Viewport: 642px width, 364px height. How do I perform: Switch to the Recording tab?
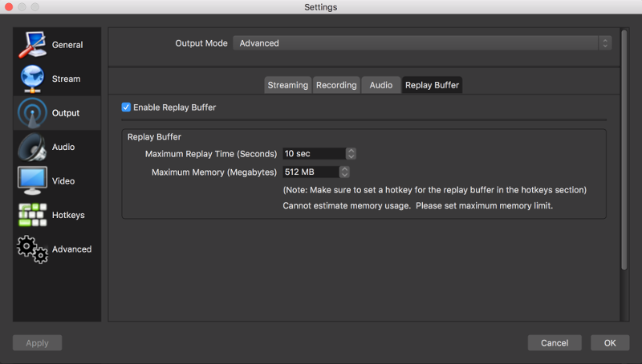tap(336, 85)
